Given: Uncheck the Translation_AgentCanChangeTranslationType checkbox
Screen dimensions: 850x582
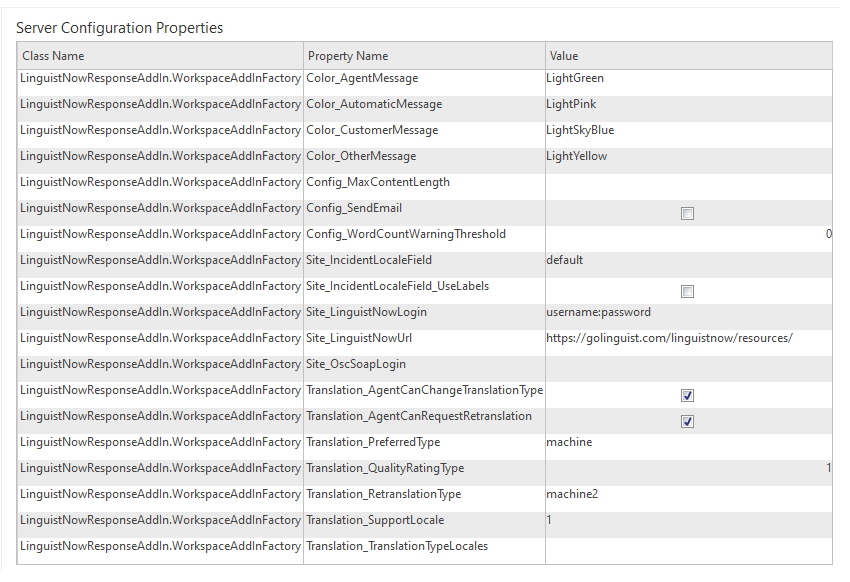Looking at the screenshot, I should (687, 396).
